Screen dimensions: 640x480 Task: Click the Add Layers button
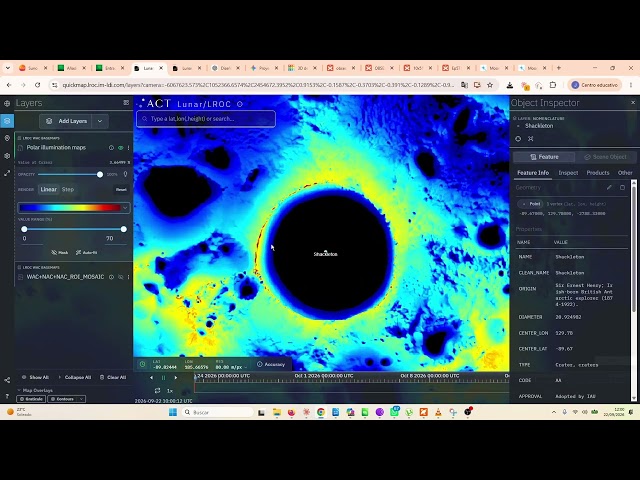point(67,121)
